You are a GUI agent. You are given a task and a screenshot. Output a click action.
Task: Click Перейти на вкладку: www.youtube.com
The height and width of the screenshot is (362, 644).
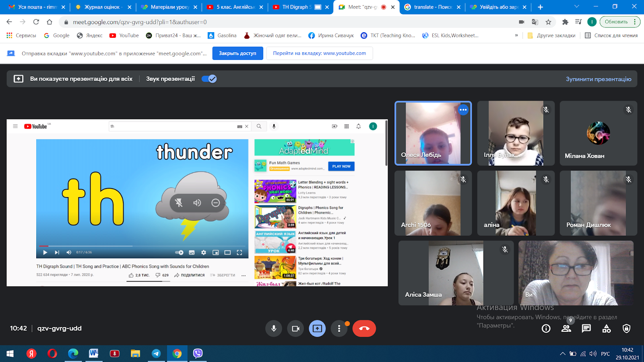click(x=320, y=53)
